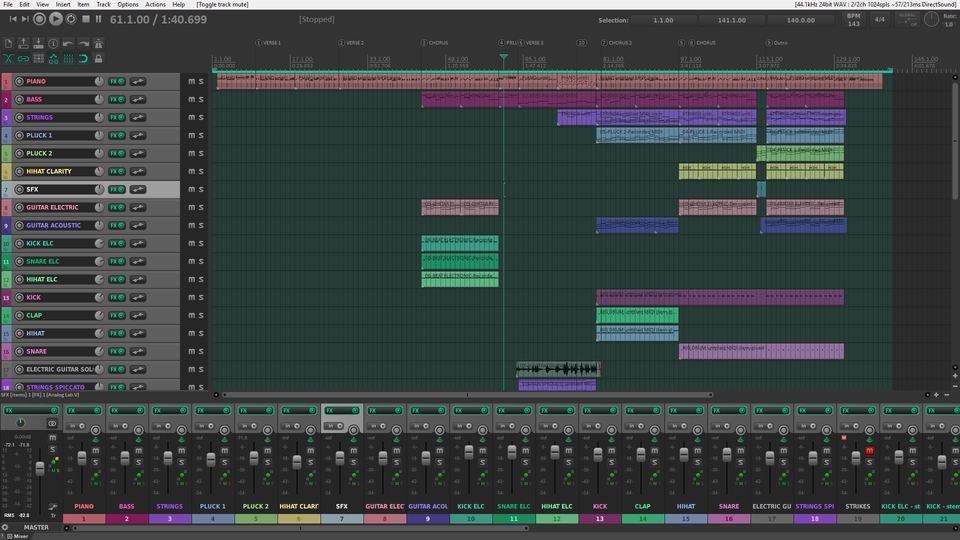Solo the PLUCK 2 track
The image size is (960, 540).
pos(201,153)
